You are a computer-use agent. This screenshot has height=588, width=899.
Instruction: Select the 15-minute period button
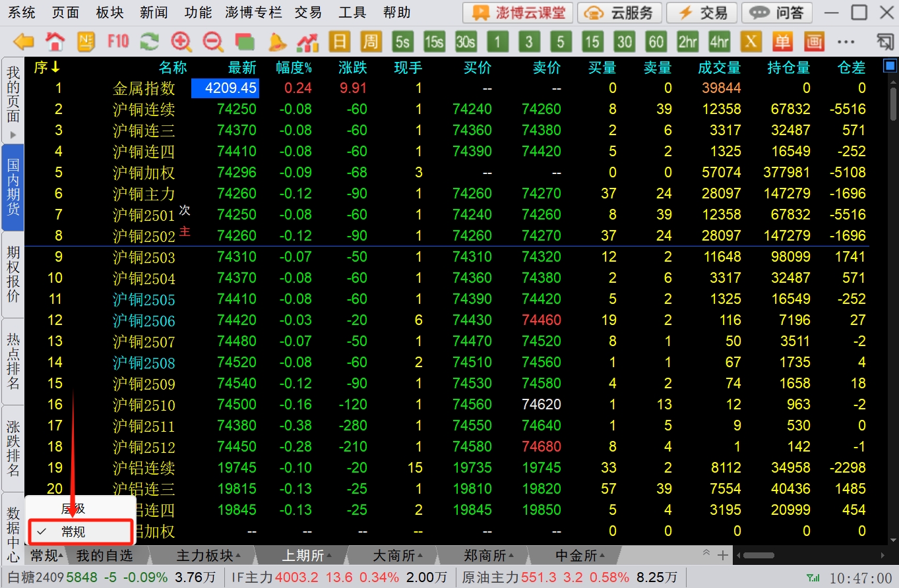click(x=592, y=42)
